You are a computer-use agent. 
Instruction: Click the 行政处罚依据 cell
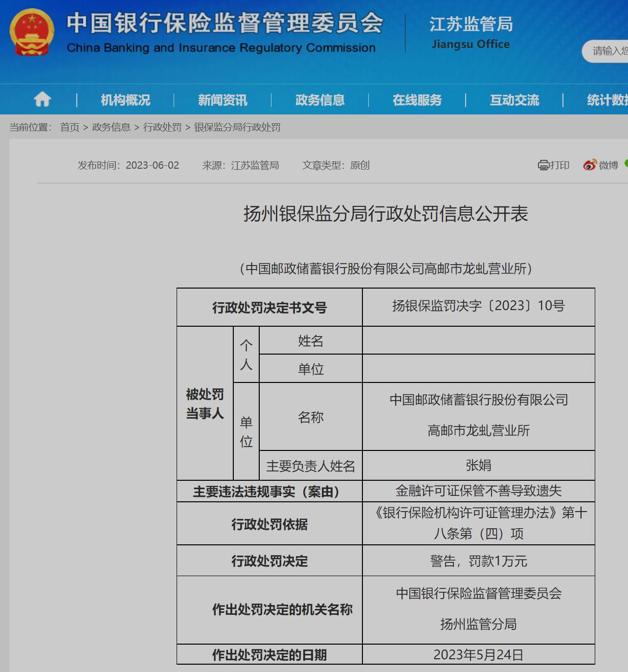(x=269, y=524)
